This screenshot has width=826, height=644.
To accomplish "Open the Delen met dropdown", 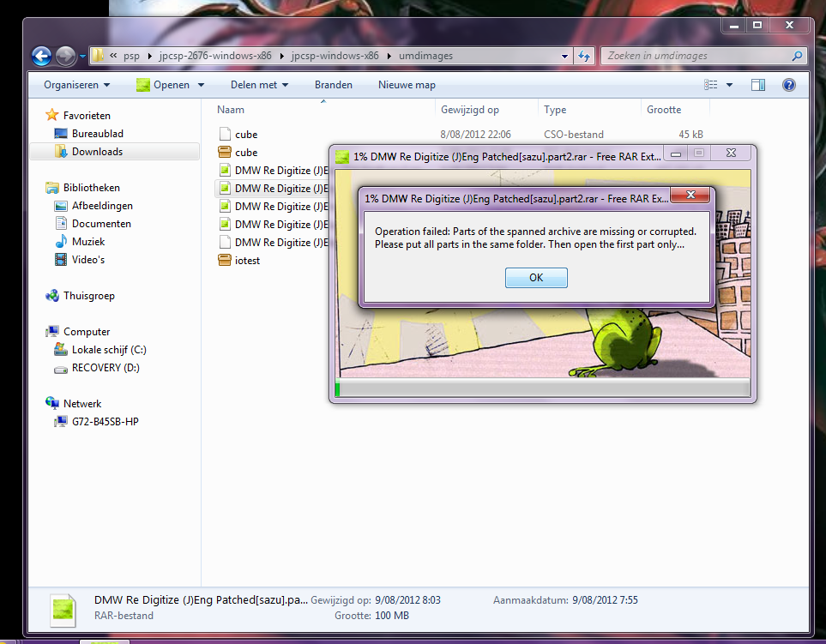I will tap(259, 85).
